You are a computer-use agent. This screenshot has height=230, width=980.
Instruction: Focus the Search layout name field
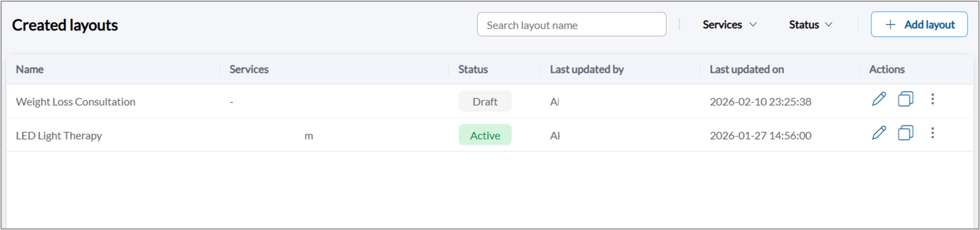click(x=571, y=25)
